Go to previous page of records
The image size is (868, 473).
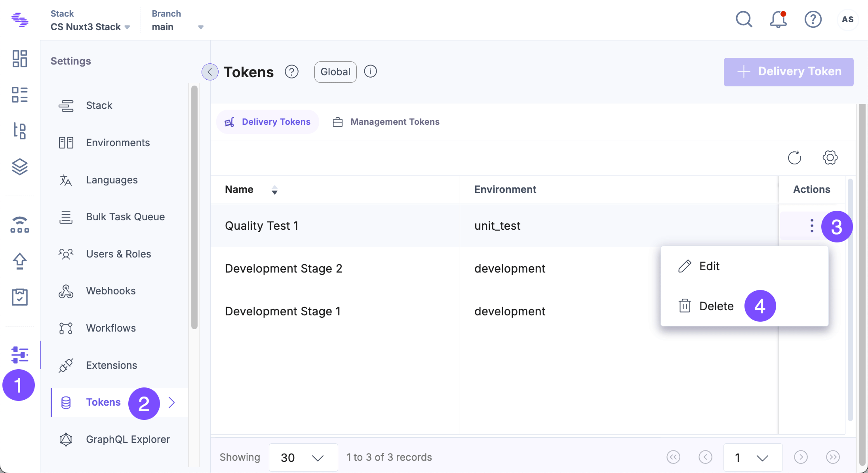click(705, 457)
